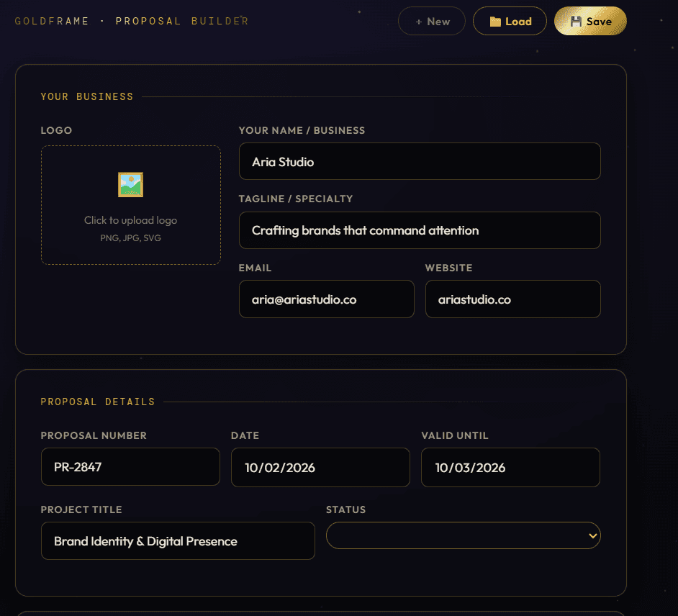Click the plus icon on the New button

pyautogui.click(x=420, y=21)
